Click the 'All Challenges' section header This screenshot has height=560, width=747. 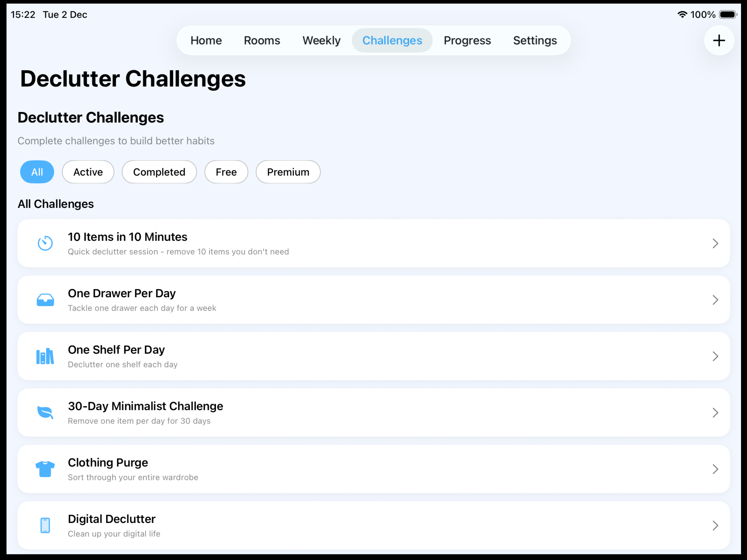(x=56, y=204)
